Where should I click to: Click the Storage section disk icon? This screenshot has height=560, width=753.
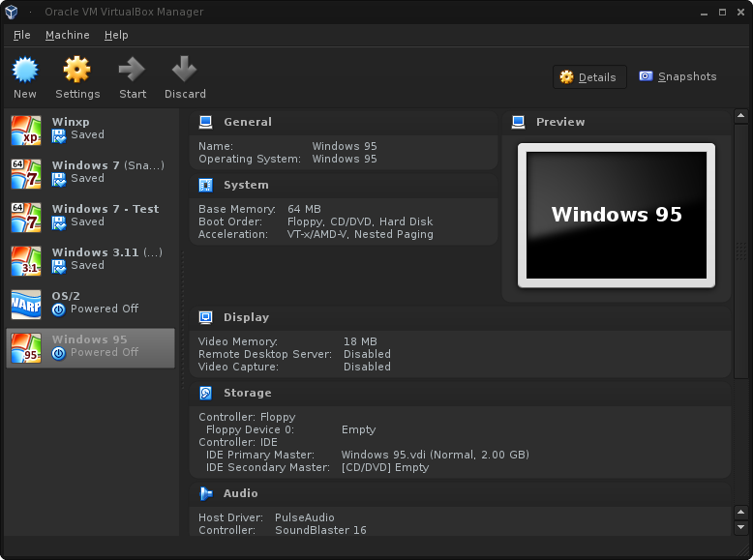click(205, 393)
